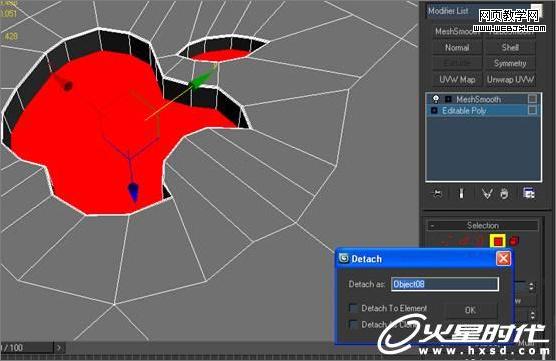The image size is (556, 361).
Task: Open Configure Modifier Sets icon
Action: tap(529, 194)
